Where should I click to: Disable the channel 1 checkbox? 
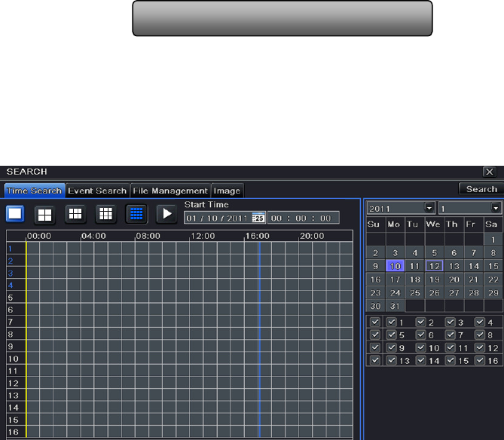391,322
